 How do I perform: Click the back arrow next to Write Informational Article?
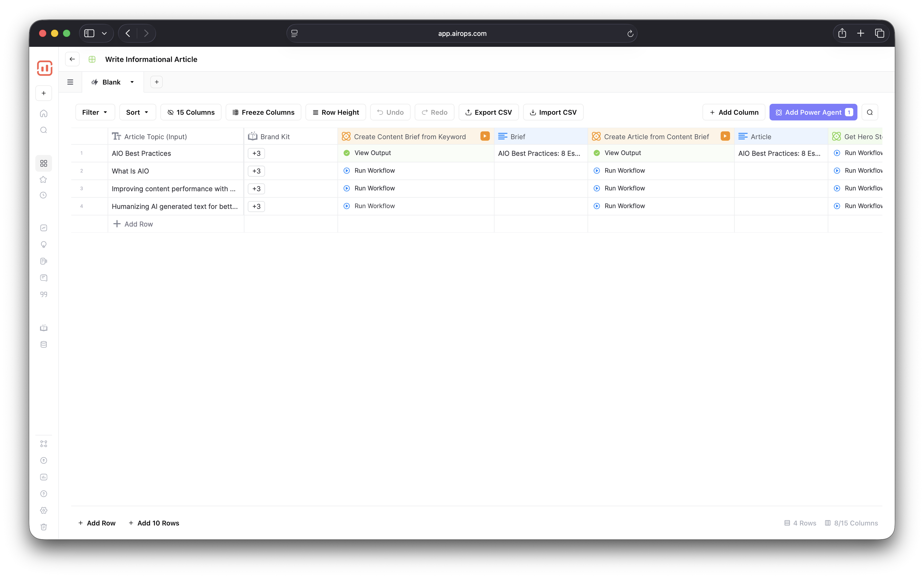(72, 59)
